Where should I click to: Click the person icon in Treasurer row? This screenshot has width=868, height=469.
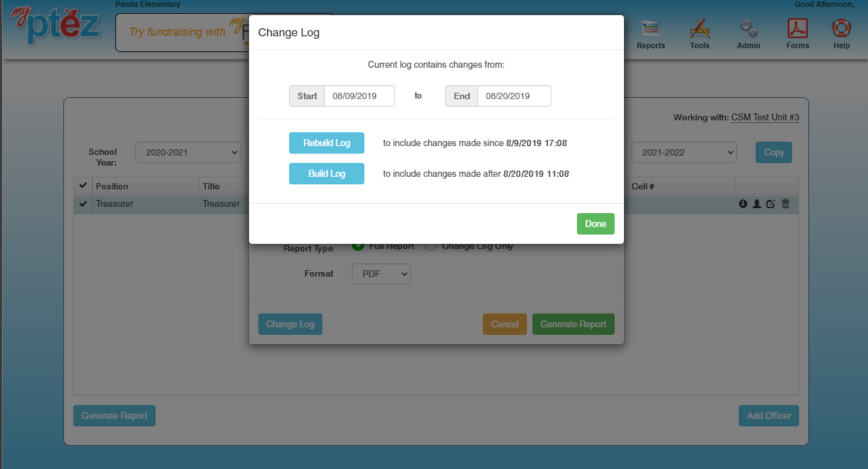pyautogui.click(x=757, y=204)
